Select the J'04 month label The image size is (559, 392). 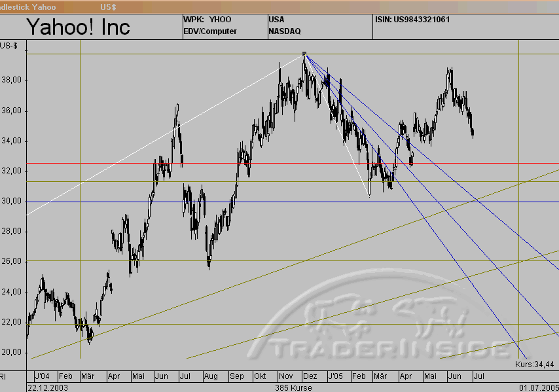pyautogui.click(x=42, y=376)
